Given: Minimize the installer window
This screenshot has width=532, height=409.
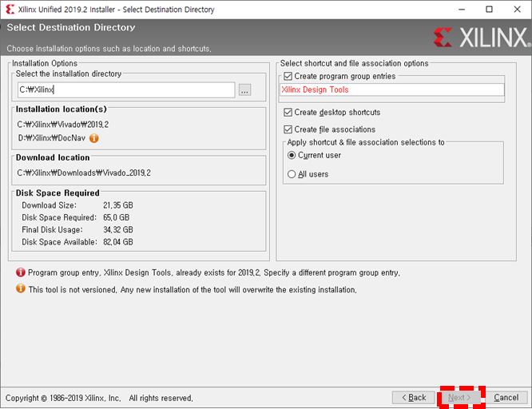Looking at the screenshot, I should 462,10.
